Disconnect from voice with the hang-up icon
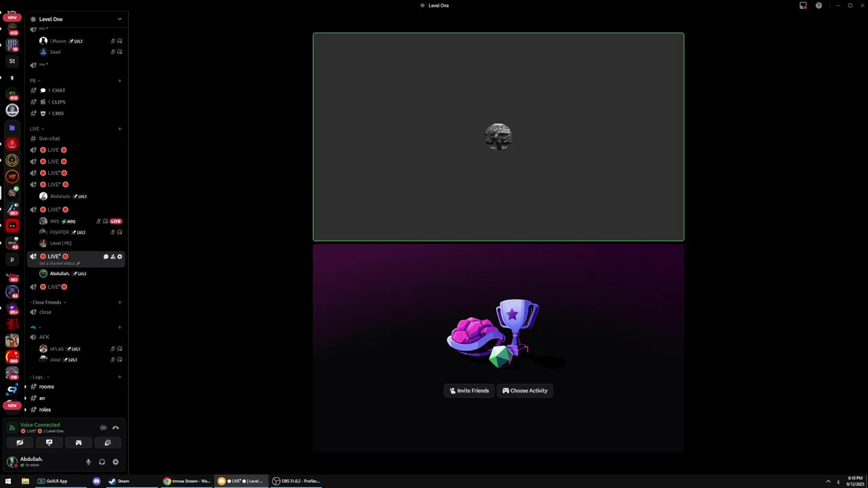868x488 pixels. click(115, 428)
